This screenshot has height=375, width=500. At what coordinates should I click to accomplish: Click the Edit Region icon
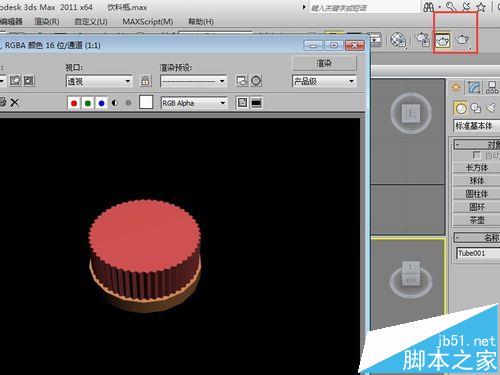[15, 80]
